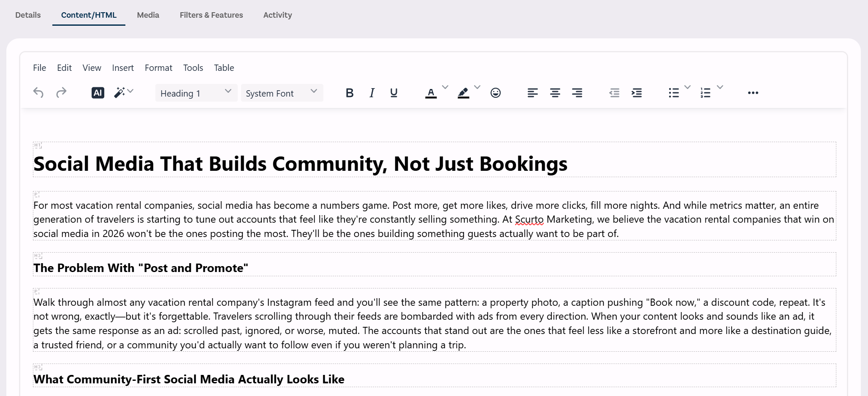Image resolution: width=868 pixels, height=396 pixels.
Task: Go to Filters & Features tab
Action: [x=212, y=15]
